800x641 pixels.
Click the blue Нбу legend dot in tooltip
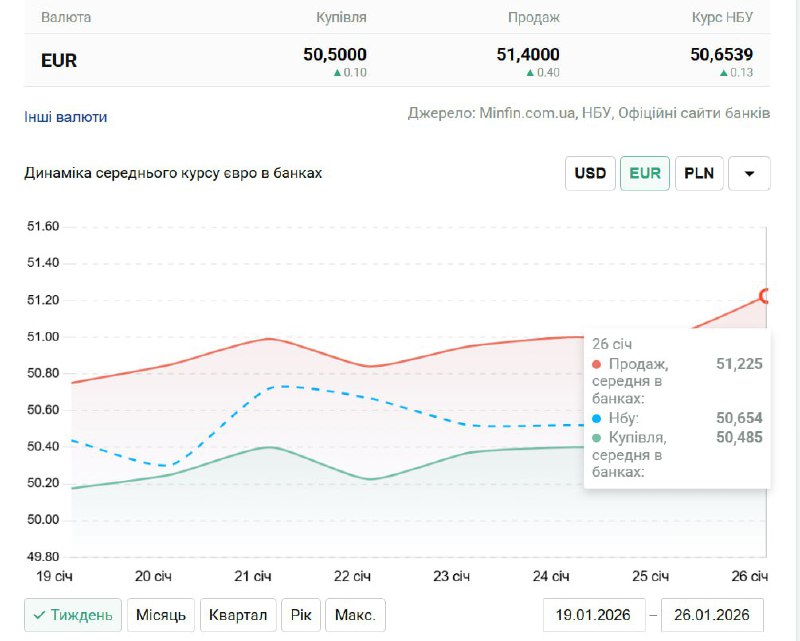click(597, 418)
